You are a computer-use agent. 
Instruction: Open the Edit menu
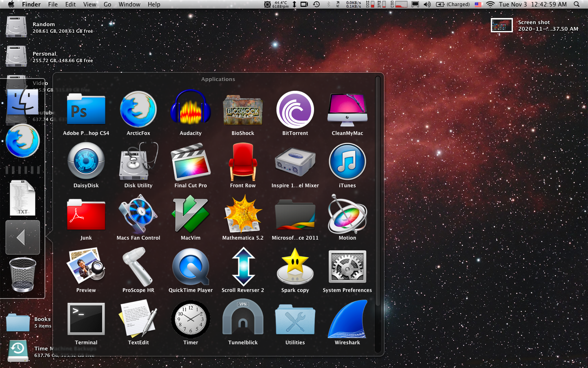pyautogui.click(x=71, y=4)
